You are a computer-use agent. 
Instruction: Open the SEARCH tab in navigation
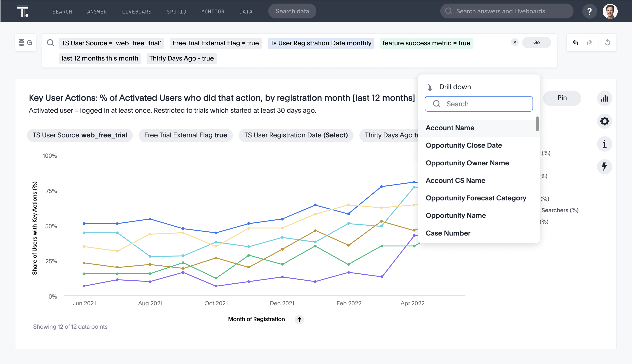tap(62, 11)
